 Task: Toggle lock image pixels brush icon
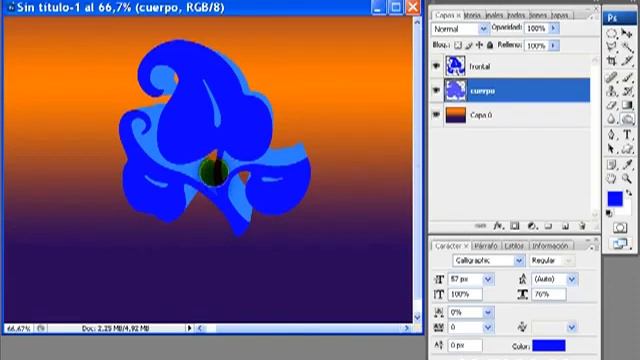tap(469, 45)
